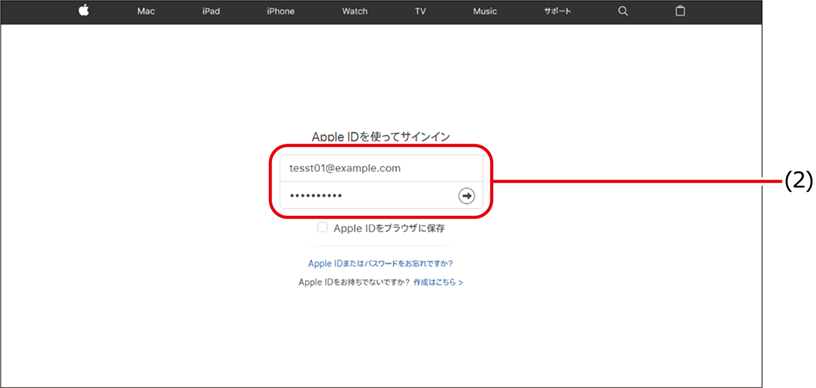Open the TV menu item

point(420,11)
